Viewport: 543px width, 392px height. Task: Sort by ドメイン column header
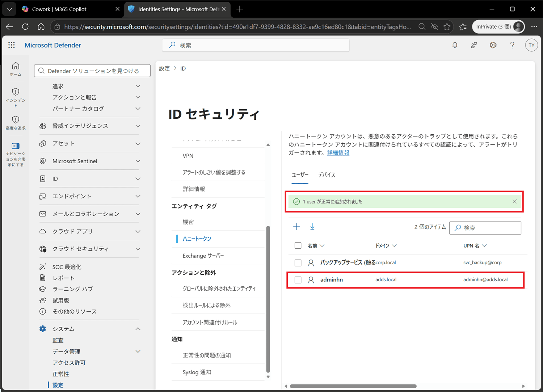coord(386,245)
